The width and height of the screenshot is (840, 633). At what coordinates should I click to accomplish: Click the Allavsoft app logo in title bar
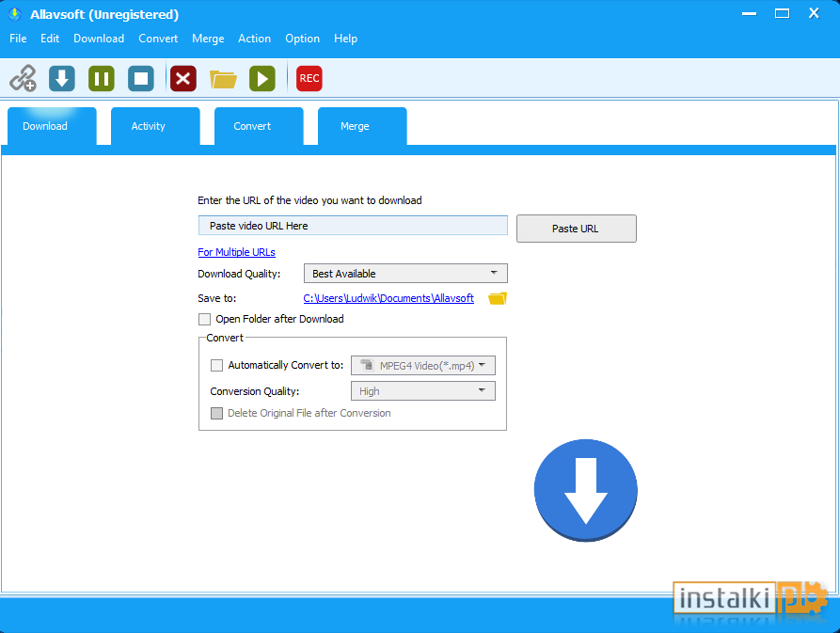(x=14, y=14)
